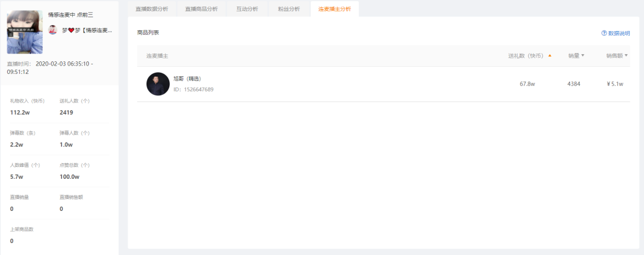Click the 人数峰值 value 5.7w

17,176
